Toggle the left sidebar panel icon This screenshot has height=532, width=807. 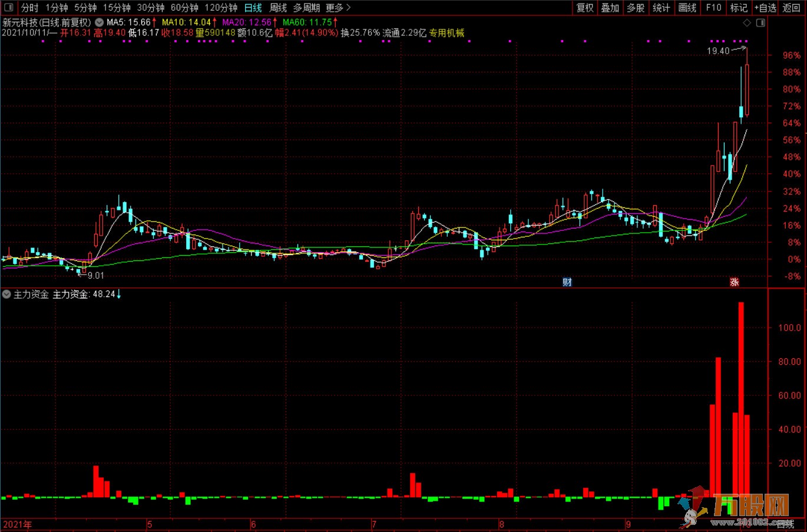click(x=8, y=8)
